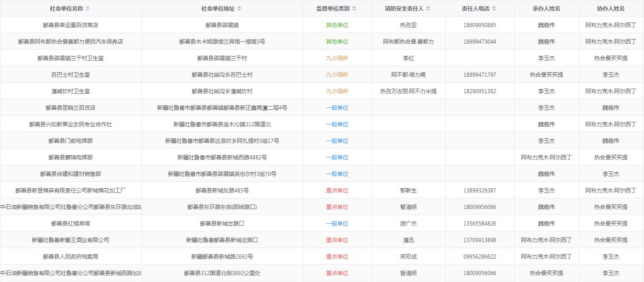644x282 pixels.
Task: Select the 新疆吐鲁番新葡王酒业有限公司 entry
Action: (70, 240)
